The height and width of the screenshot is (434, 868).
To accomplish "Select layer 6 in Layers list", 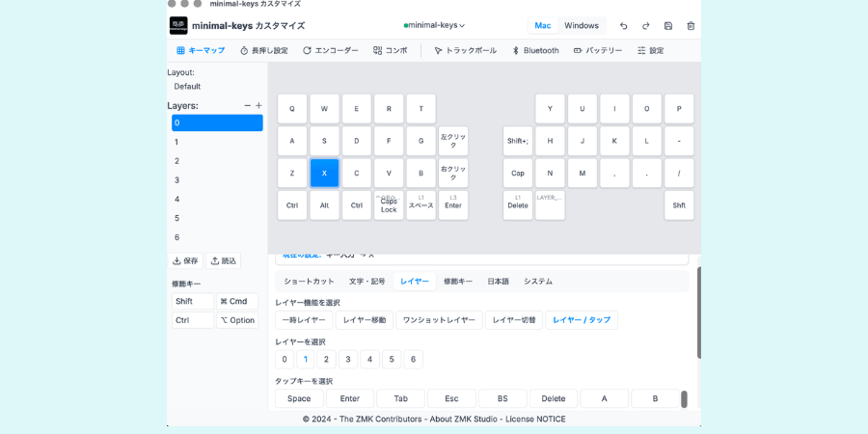I will 217,237.
